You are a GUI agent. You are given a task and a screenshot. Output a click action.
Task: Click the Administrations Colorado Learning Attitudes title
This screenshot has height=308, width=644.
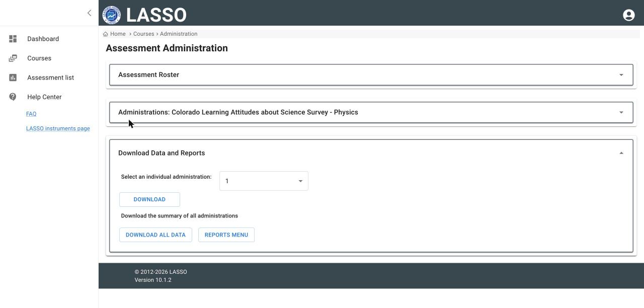238,112
